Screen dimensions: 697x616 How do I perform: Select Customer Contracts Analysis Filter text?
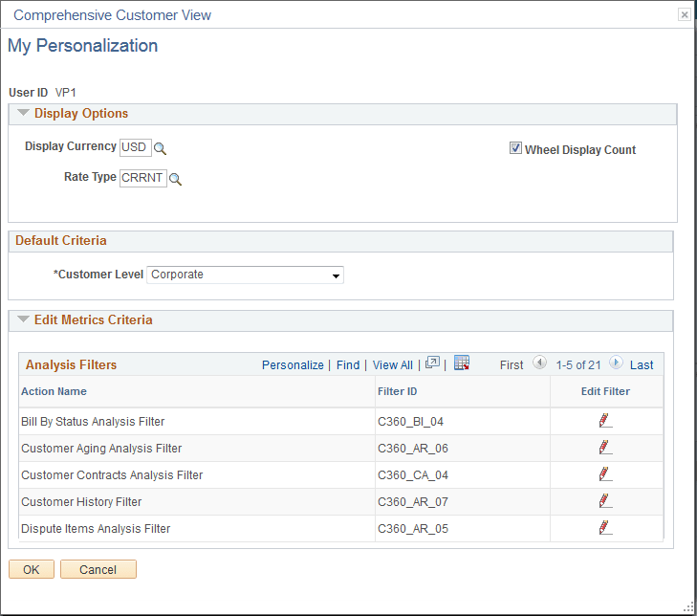(x=112, y=475)
